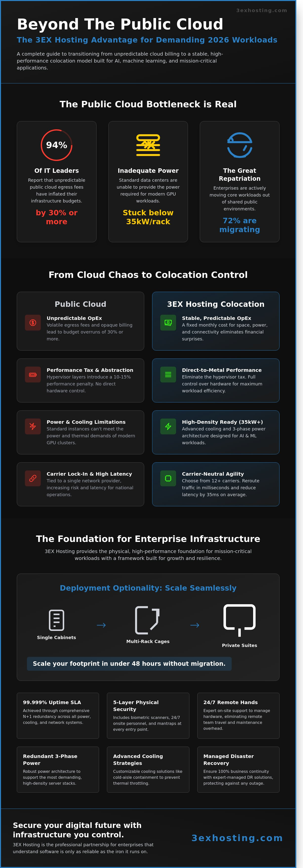This screenshot has width=303, height=868.
Task: Click the blue '72% are migrating' text
Action: pos(240,225)
